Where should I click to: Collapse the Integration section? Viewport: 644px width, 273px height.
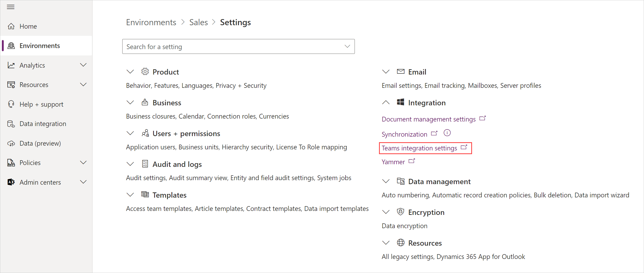click(386, 102)
